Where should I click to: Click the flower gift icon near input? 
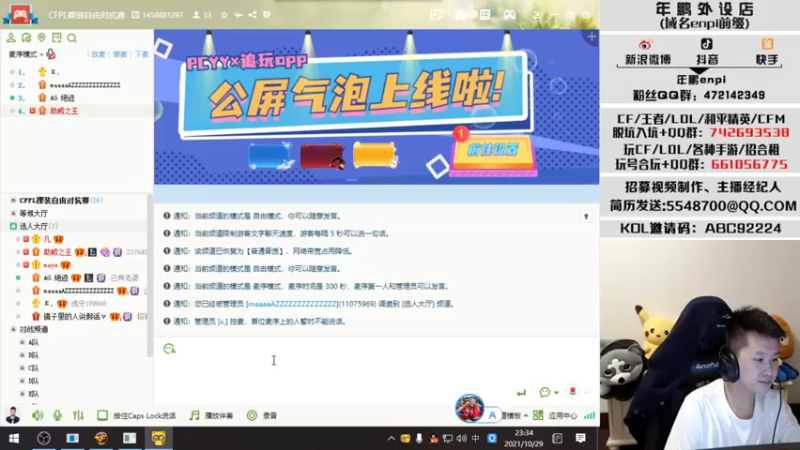[x=572, y=391]
